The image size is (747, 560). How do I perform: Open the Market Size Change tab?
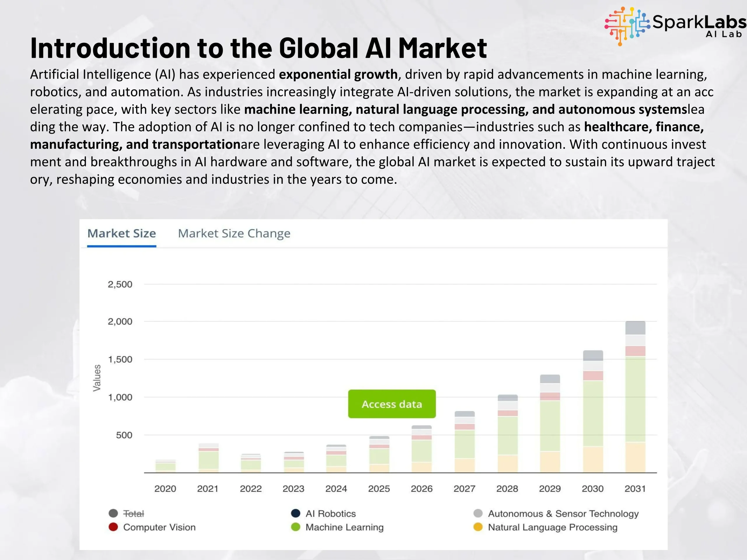point(234,234)
